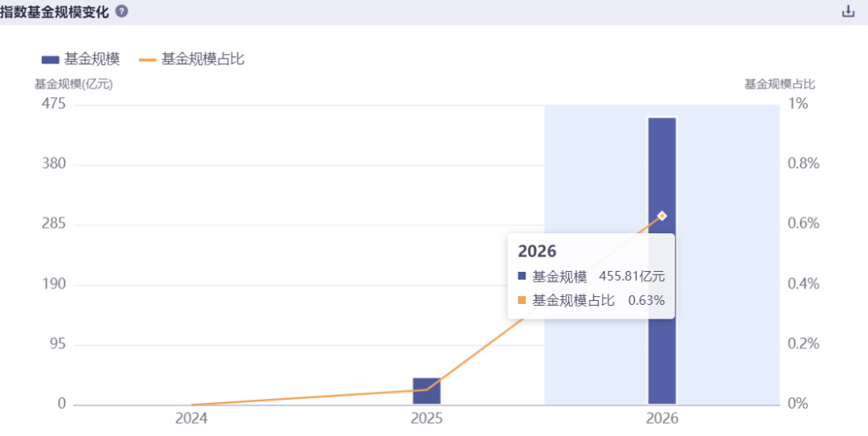This screenshot has width=868, height=436.
Task: Click the 190 left axis label
Action: pyautogui.click(x=54, y=284)
